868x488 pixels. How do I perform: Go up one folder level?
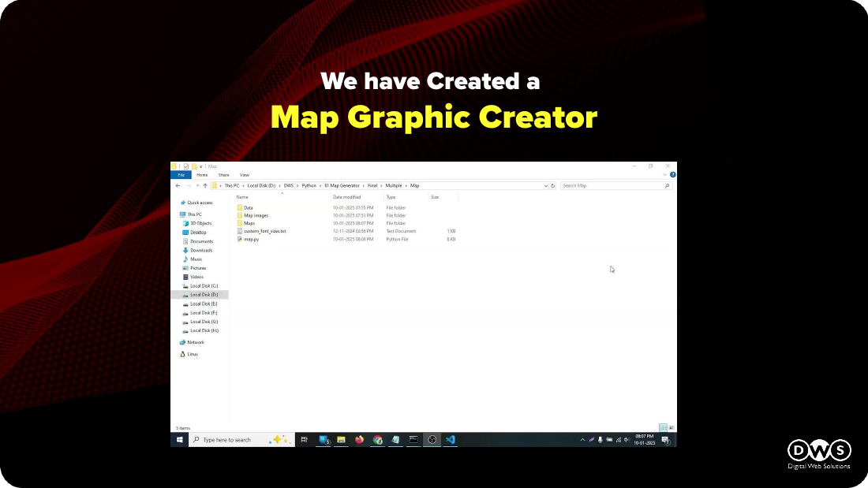coord(205,186)
